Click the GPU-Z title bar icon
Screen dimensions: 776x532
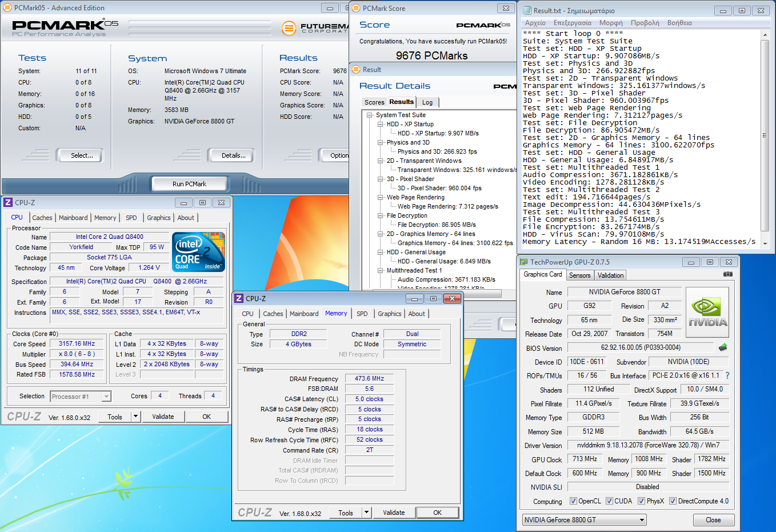click(x=523, y=262)
